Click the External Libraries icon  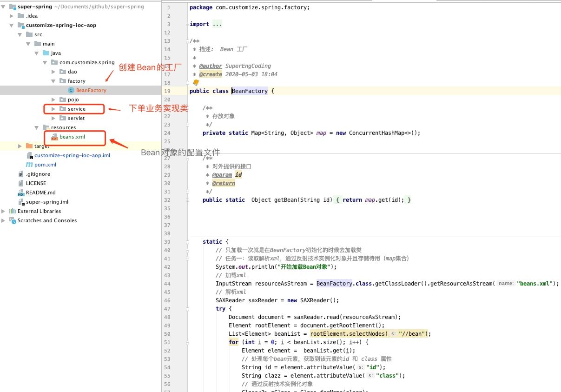[x=13, y=211]
